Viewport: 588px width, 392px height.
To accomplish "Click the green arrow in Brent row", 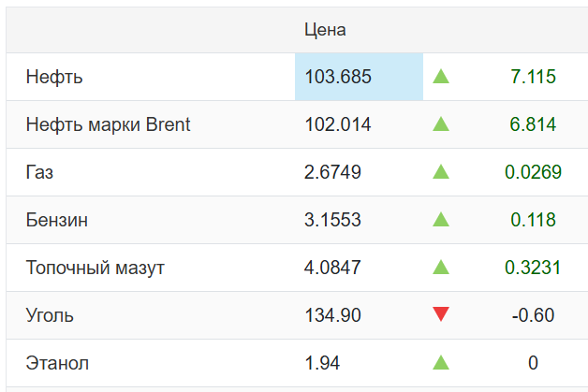I will (441, 124).
